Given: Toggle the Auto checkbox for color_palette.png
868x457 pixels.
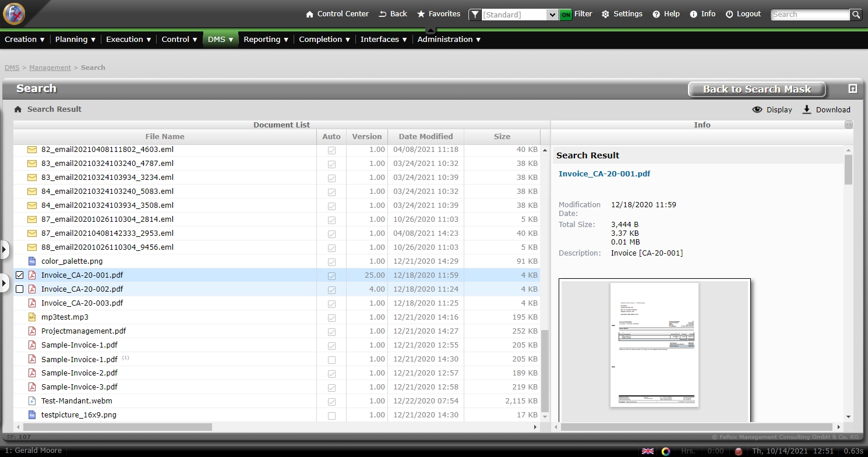Looking at the screenshot, I should 331,262.
